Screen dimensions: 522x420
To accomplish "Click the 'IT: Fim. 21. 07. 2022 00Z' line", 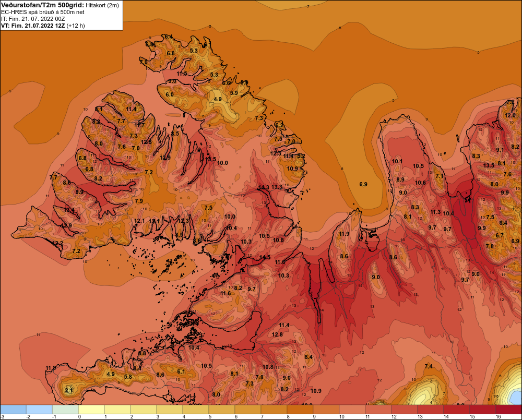I will tap(33, 19).
